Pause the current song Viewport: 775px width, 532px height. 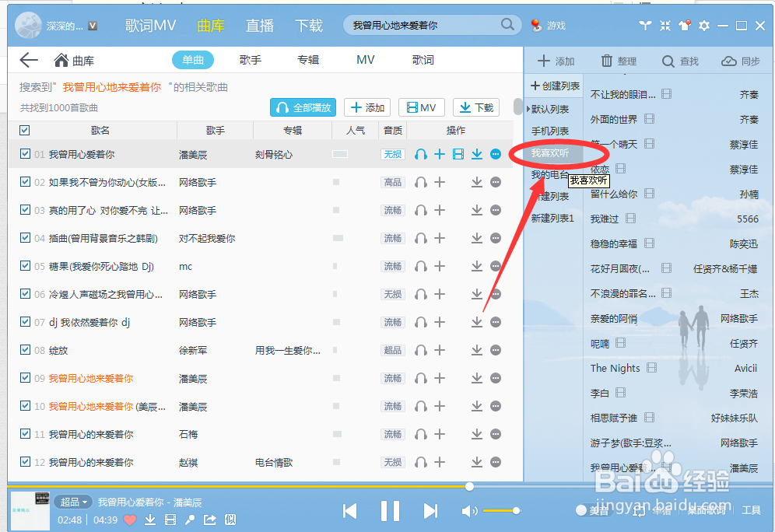[x=390, y=511]
